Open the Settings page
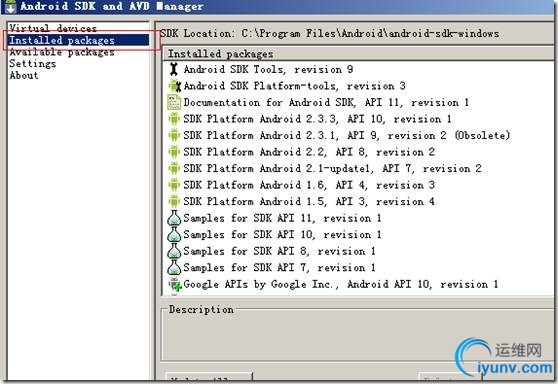Image resolution: width=558 pixels, height=384 pixels. [32, 64]
